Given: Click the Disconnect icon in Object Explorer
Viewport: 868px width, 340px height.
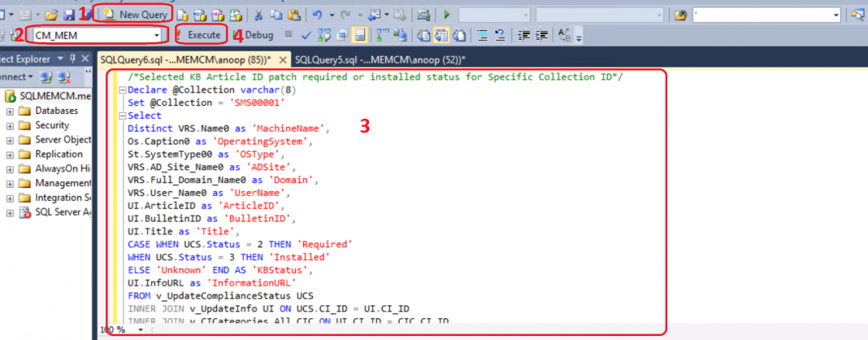Looking at the screenshot, I should 64,77.
